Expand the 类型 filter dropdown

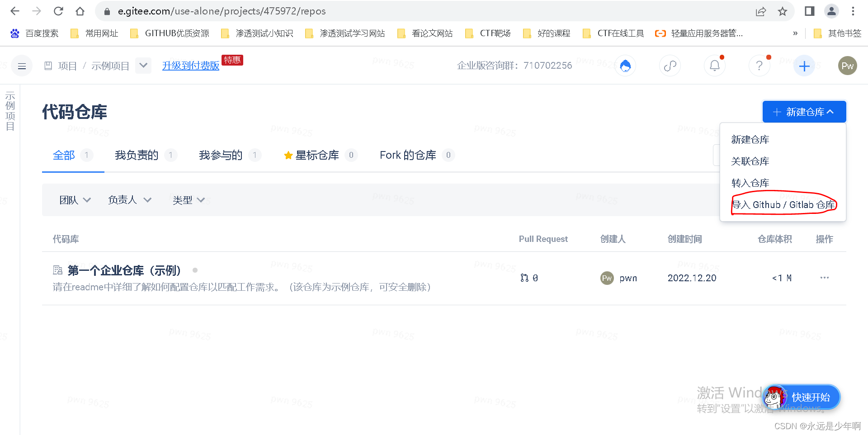pyautogui.click(x=188, y=200)
